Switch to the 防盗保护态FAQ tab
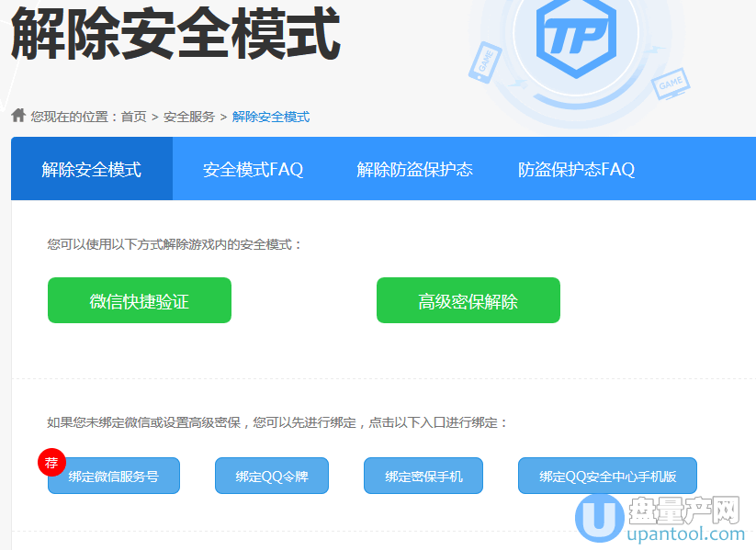 [x=576, y=169]
